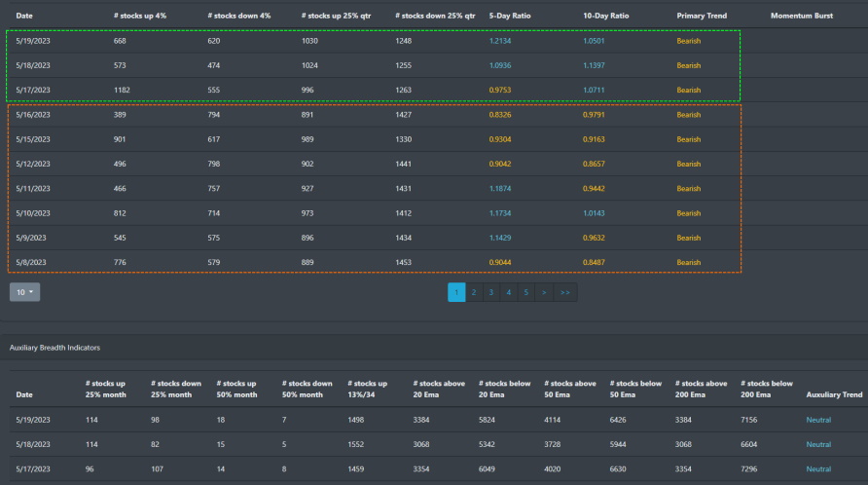Click '# stocks up 13%/34' header
The width and height of the screenshot is (868, 485).
point(368,390)
